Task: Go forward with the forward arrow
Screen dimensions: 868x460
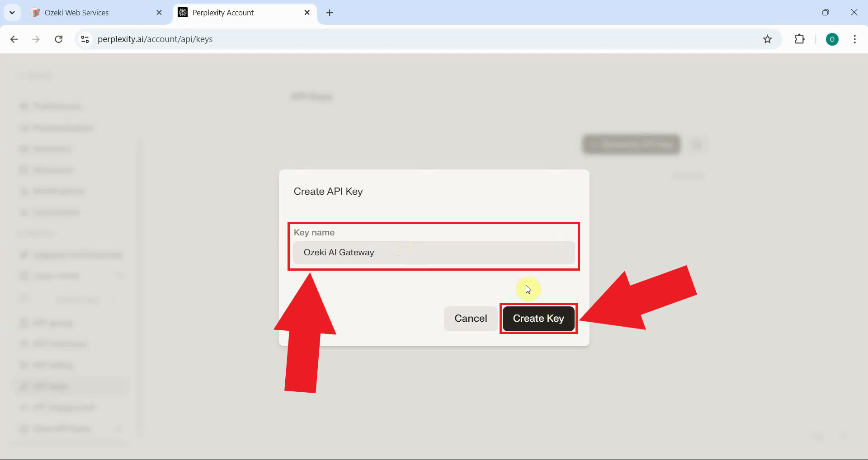Action: coord(36,39)
